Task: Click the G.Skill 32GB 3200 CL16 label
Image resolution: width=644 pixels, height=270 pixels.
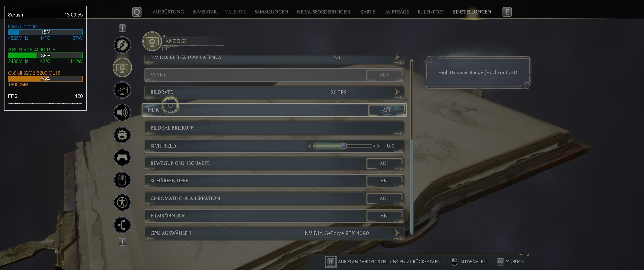Action: (x=34, y=73)
